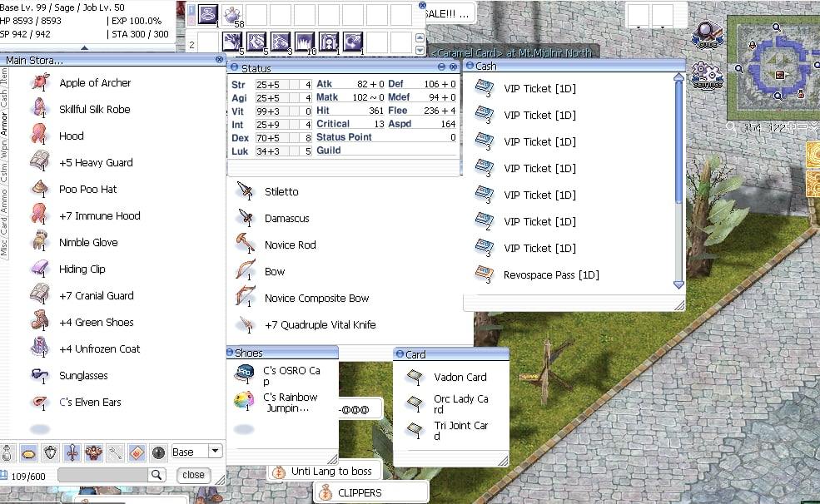Open the Unti Lang to boss sign
The width and height of the screenshot is (820, 504).
point(326,471)
